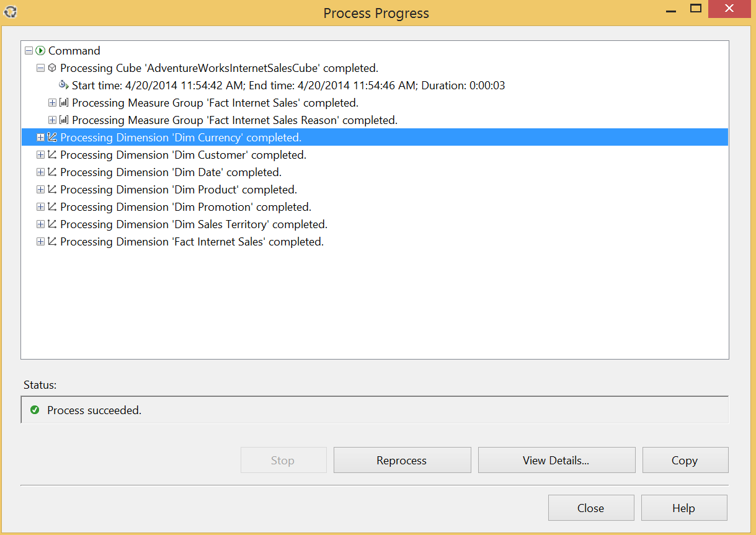This screenshot has height=535, width=756.
Task: Expand the Dim Sales Territory node
Action: [40, 224]
